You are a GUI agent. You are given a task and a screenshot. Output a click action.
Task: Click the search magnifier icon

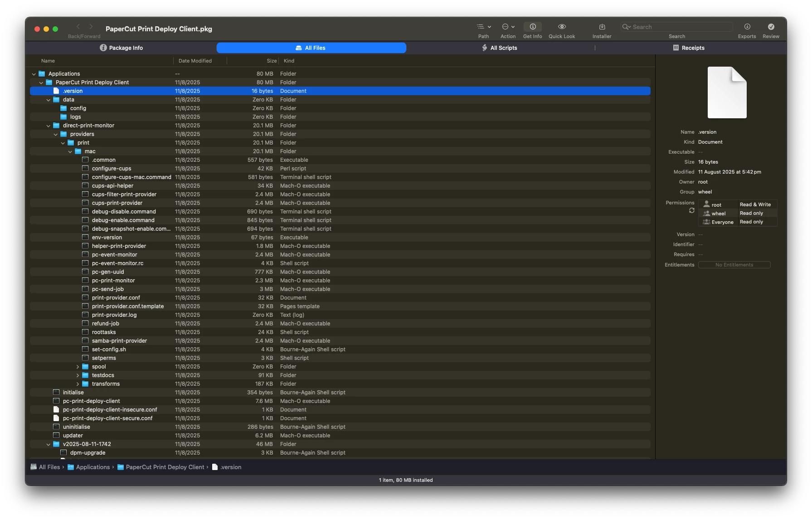(626, 27)
